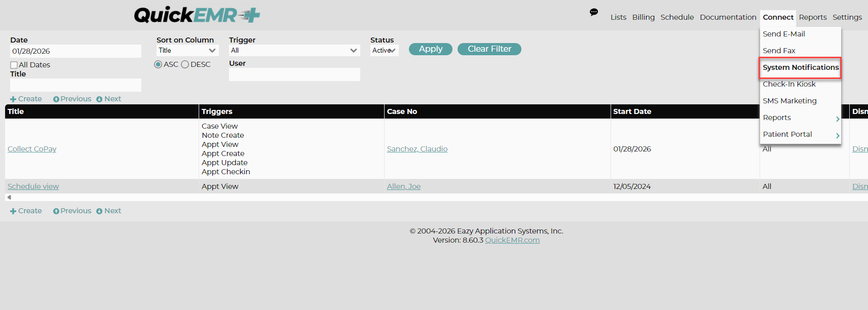868x310 pixels.
Task: Click the top Next arrow icon
Action: (x=99, y=99)
